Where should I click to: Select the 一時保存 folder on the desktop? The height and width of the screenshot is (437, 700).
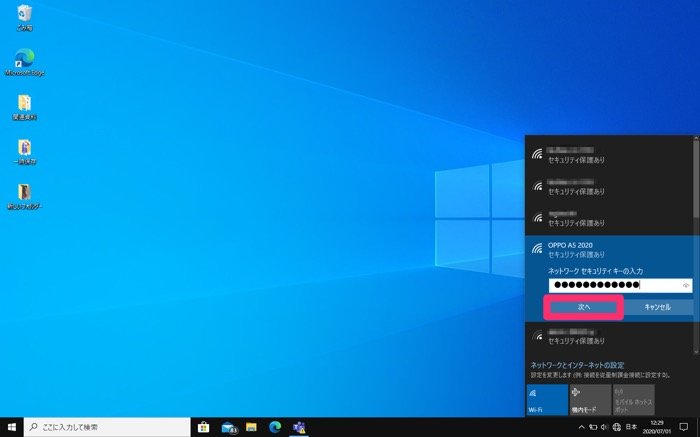(25, 152)
